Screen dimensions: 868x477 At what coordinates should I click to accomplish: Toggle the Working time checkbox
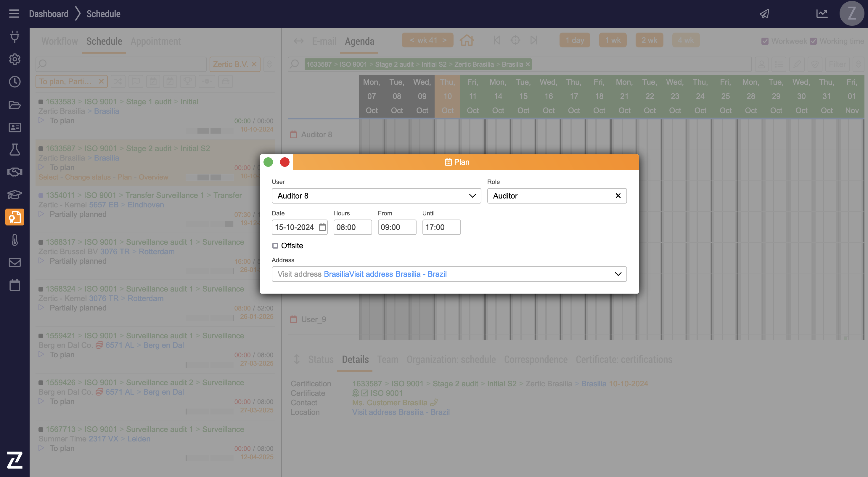click(x=813, y=41)
